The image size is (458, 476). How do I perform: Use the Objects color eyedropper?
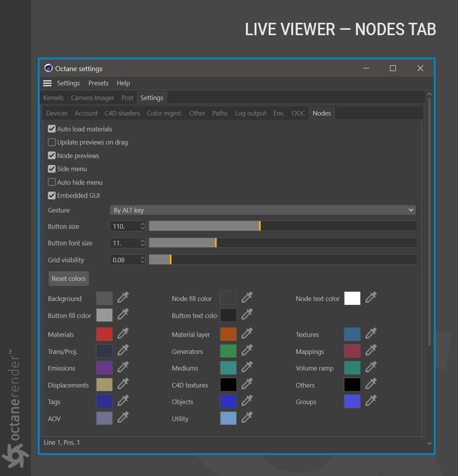pos(247,401)
